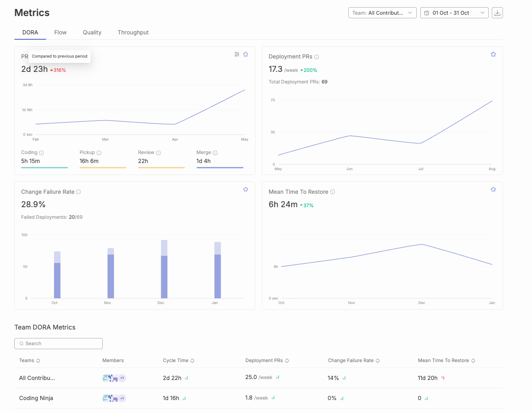
Task: Open the 01 Oct - 31 Oct date range picker
Action: coord(454,13)
